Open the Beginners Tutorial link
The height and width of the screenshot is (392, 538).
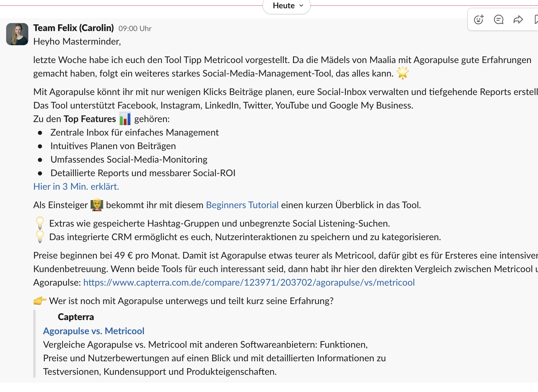coord(242,205)
